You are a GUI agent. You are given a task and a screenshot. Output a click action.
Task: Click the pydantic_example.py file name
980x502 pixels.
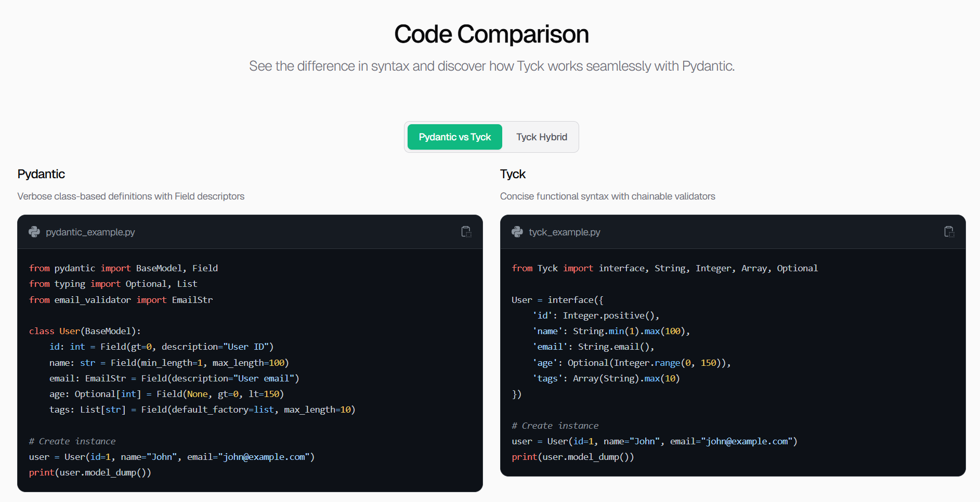(90, 232)
